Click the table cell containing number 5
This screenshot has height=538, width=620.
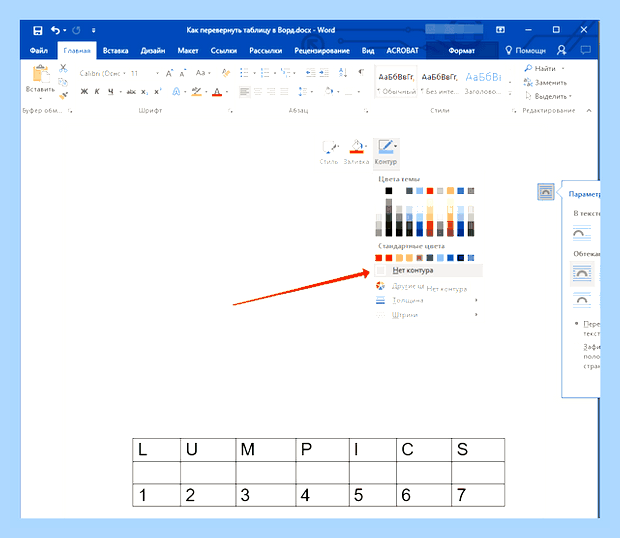[x=373, y=495]
